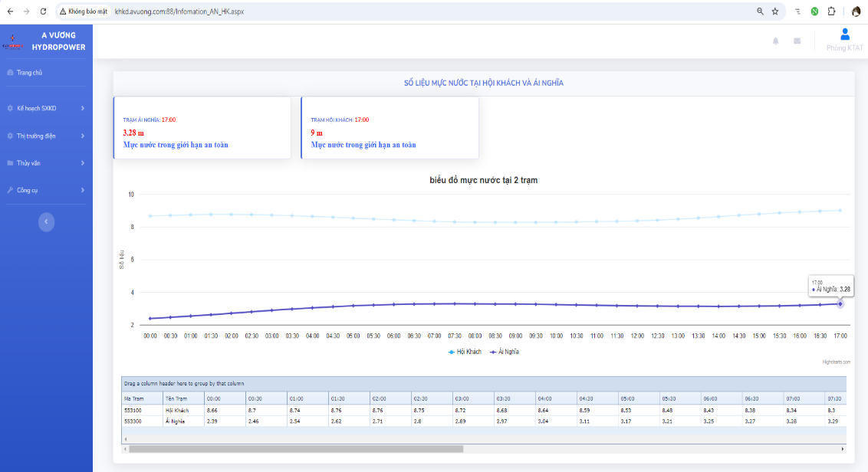Expand the Kế hoạch SXKD menu
The height and width of the screenshot is (472, 868).
pyautogui.click(x=46, y=109)
